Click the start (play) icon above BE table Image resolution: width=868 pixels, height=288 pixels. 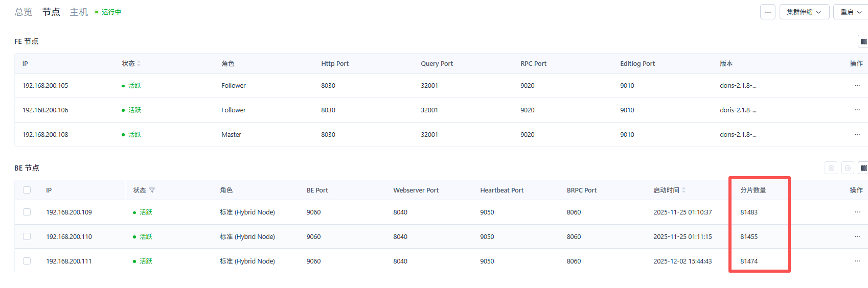(x=831, y=168)
